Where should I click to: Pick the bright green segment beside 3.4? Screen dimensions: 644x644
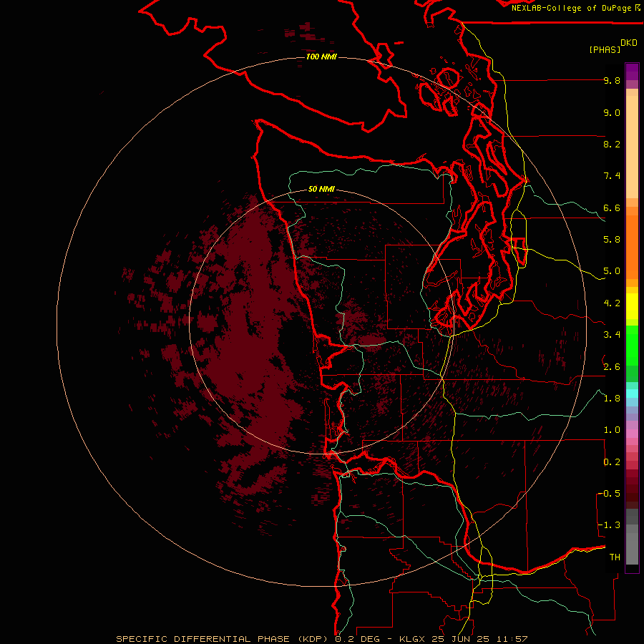coord(632,345)
